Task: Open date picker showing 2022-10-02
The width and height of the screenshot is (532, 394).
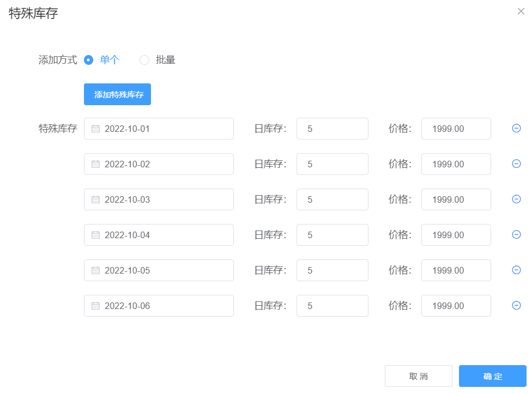Action: (x=159, y=164)
